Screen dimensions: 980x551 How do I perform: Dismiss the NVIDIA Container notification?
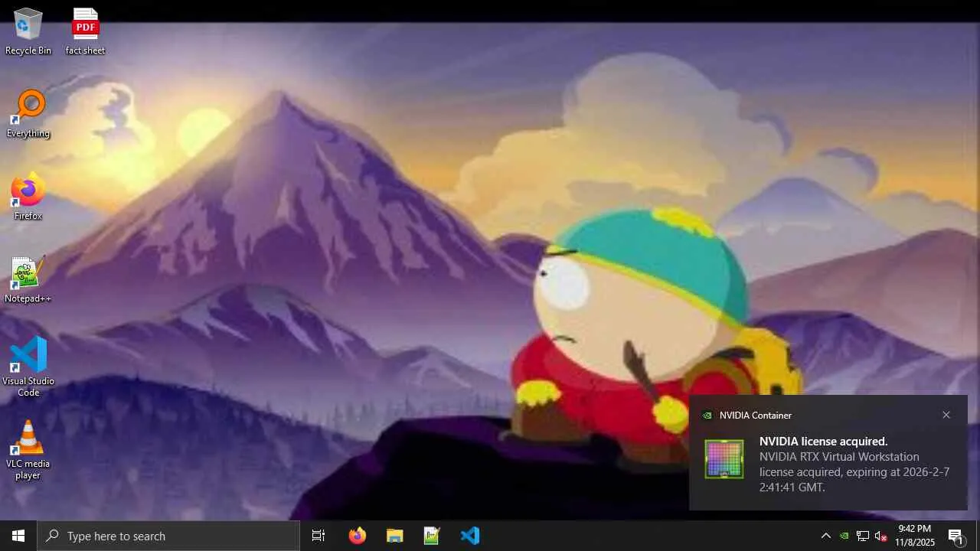click(946, 415)
